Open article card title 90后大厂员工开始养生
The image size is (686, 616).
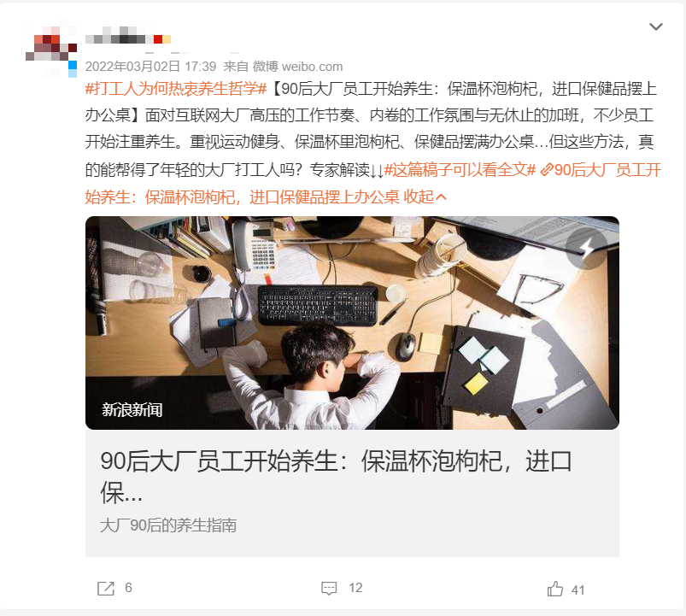[336, 477]
